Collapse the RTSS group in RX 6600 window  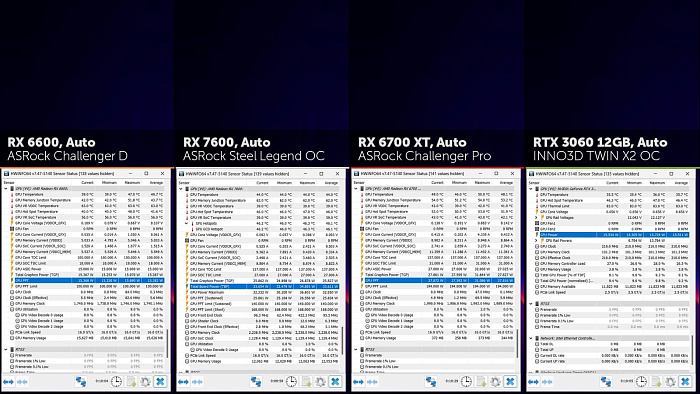point(6,350)
